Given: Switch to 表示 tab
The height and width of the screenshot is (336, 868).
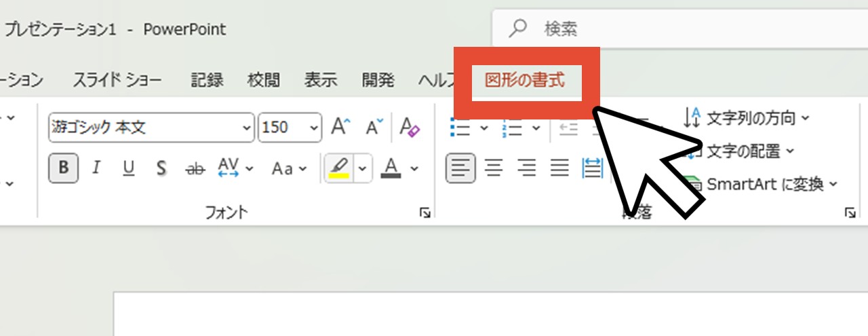Looking at the screenshot, I should click(x=321, y=80).
